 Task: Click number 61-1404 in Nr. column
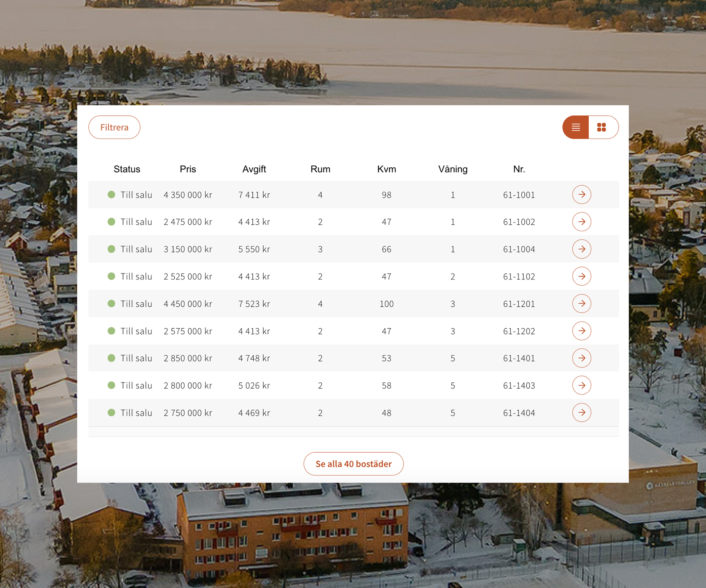tap(519, 413)
